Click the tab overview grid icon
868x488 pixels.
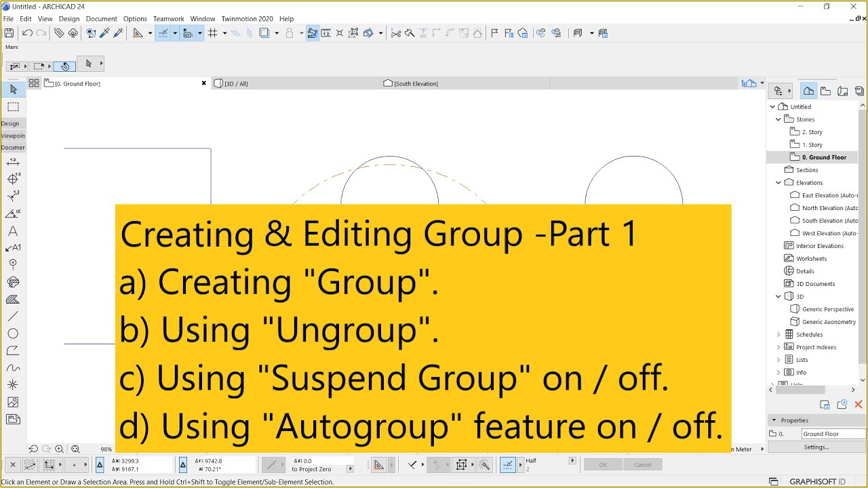point(33,83)
